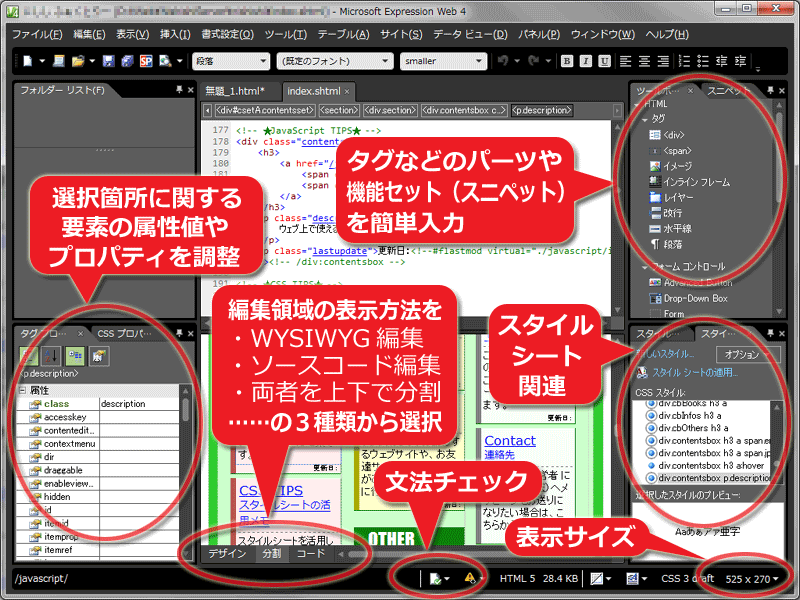This screenshot has width=800, height=600.
Task: Align text right
Action: click(663, 61)
